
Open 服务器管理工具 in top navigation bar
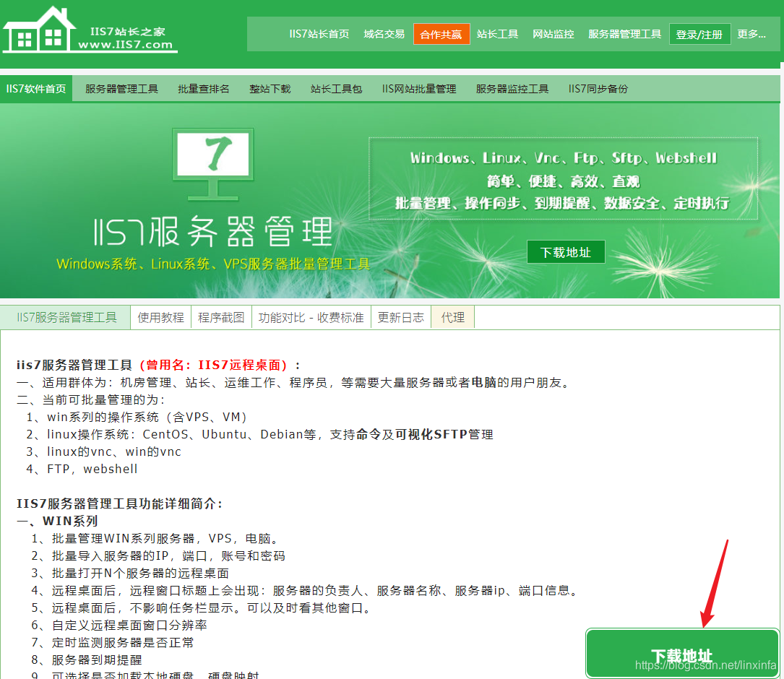[624, 34]
